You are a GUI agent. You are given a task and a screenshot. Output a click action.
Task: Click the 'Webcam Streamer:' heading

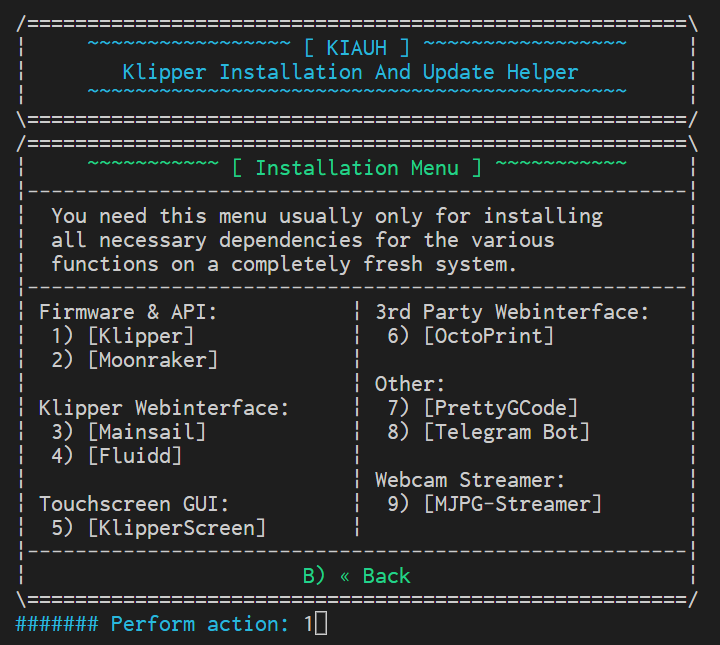(x=470, y=480)
